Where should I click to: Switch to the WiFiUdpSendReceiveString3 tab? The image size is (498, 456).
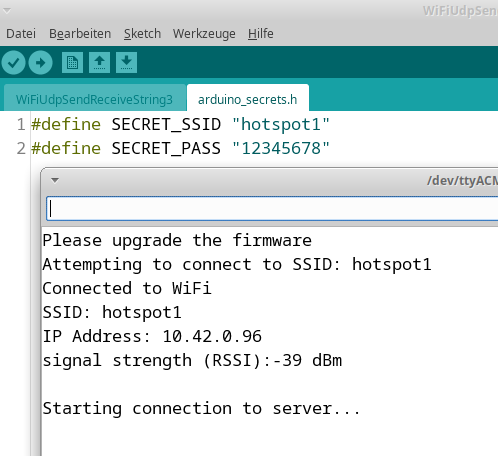[x=95, y=98]
